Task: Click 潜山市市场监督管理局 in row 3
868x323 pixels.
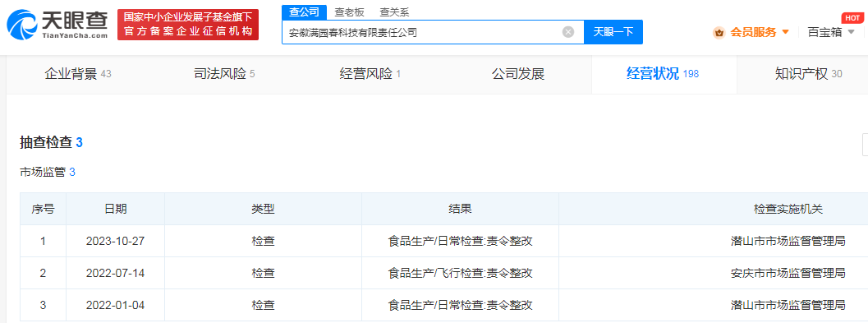Action: click(788, 305)
